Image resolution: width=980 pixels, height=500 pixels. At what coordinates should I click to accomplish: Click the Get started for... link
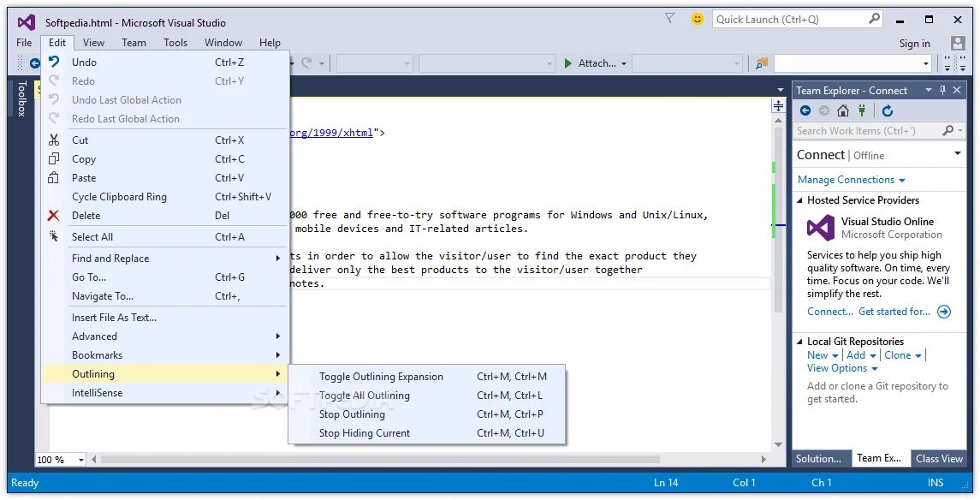(894, 312)
